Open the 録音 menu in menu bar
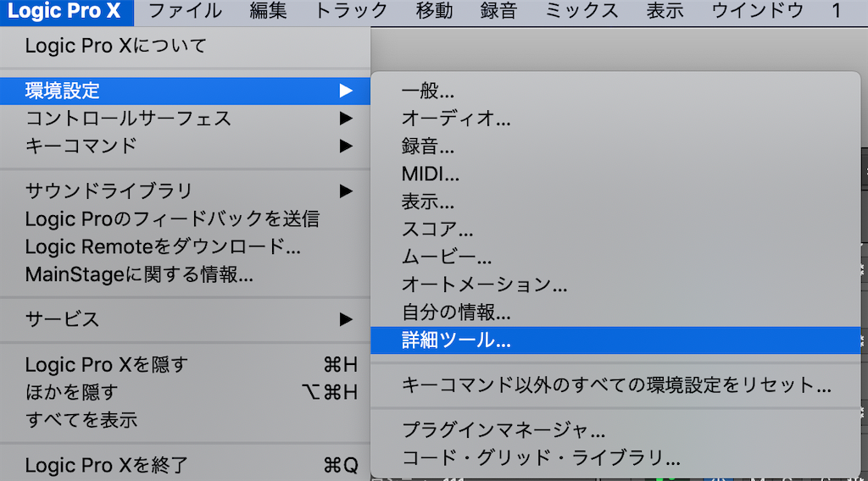Screen dimensions: 868x481 pyautogui.click(x=498, y=12)
